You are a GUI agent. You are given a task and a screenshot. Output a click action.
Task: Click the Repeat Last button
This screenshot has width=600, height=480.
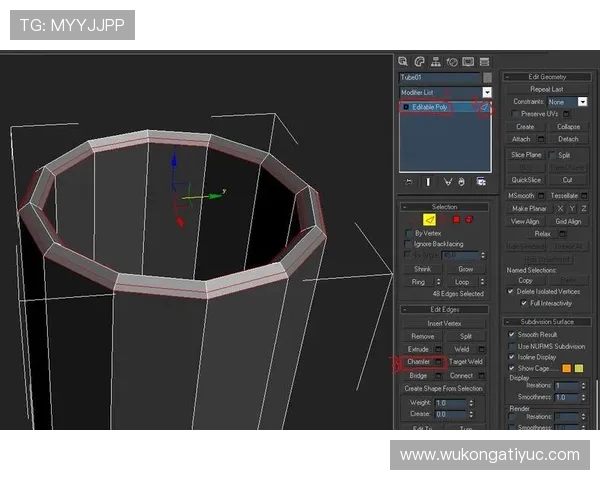click(x=546, y=89)
